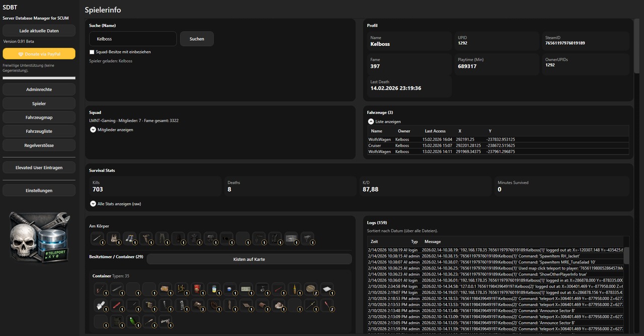Click the Kisten auf Karte button
Image resolution: width=644 pixels, height=336 pixels.
(249, 259)
